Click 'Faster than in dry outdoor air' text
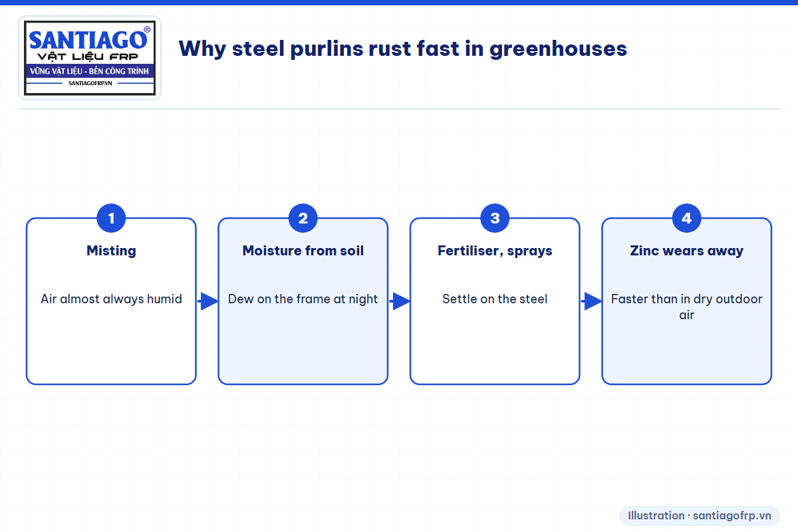The image size is (798, 532). 687,307
